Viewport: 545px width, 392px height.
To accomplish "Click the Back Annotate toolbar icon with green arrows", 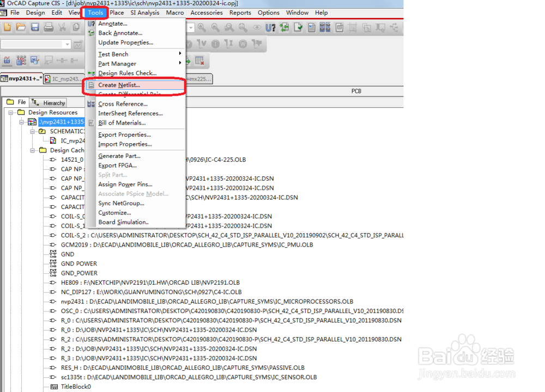I will [x=284, y=27].
